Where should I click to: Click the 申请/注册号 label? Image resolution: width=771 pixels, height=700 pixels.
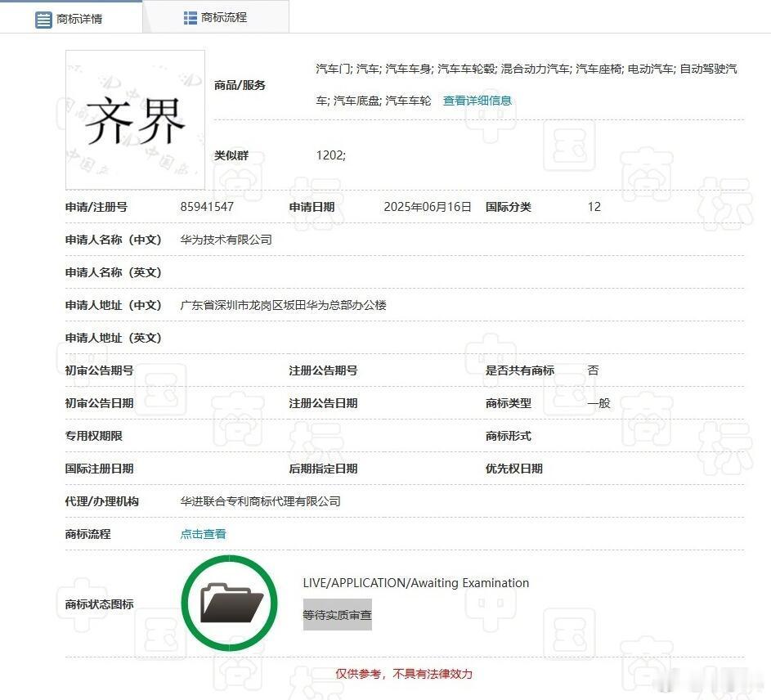[96, 207]
